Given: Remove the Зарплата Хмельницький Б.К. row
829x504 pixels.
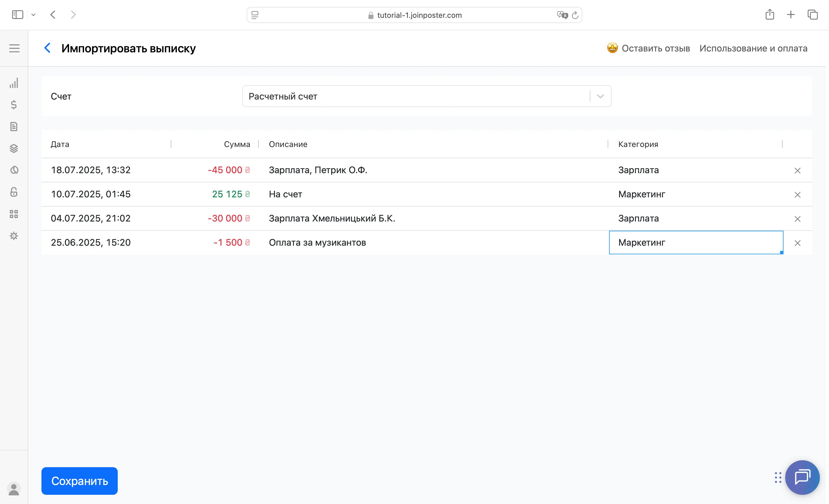Looking at the screenshot, I should pyautogui.click(x=797, y=219).
